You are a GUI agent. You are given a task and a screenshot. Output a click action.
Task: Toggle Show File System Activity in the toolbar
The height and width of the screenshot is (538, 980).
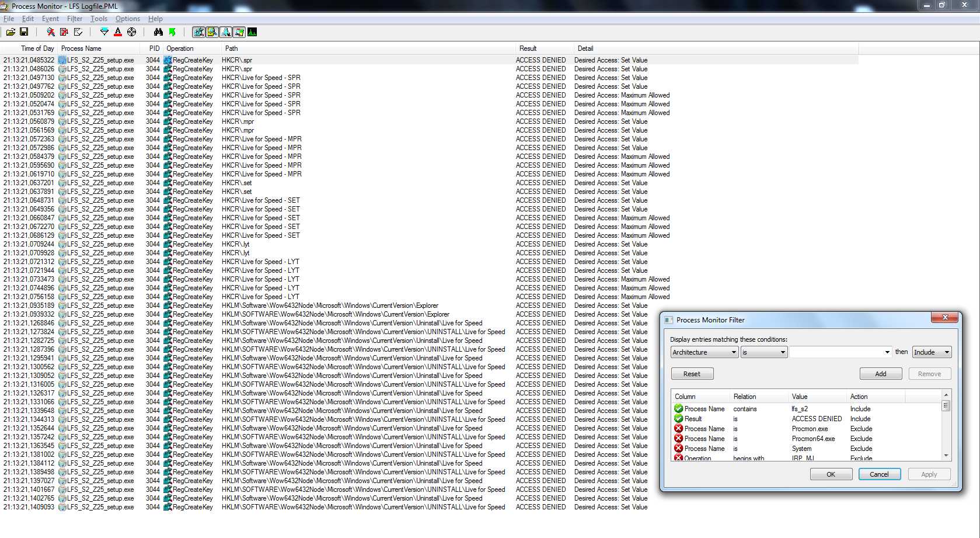click(212, 32)
